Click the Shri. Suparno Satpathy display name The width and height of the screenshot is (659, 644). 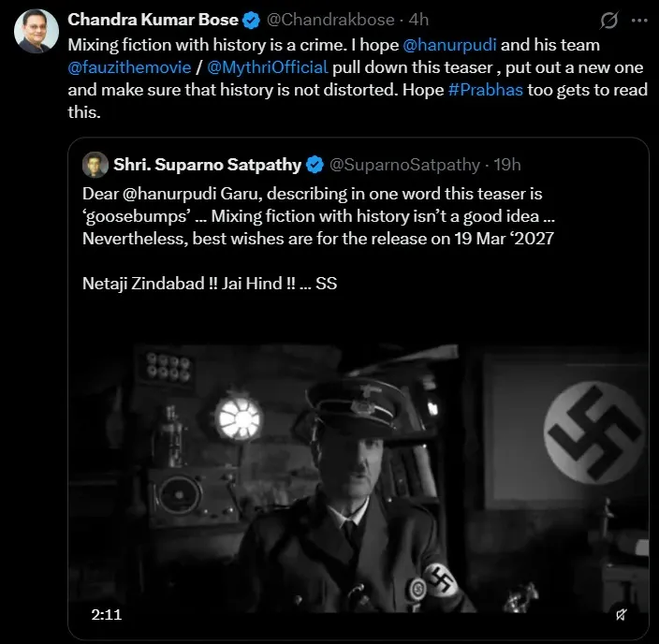coord(207,165)
